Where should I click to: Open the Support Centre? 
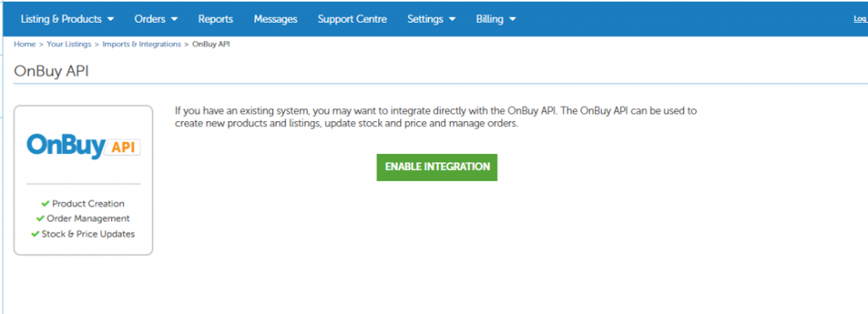(352, 19)
